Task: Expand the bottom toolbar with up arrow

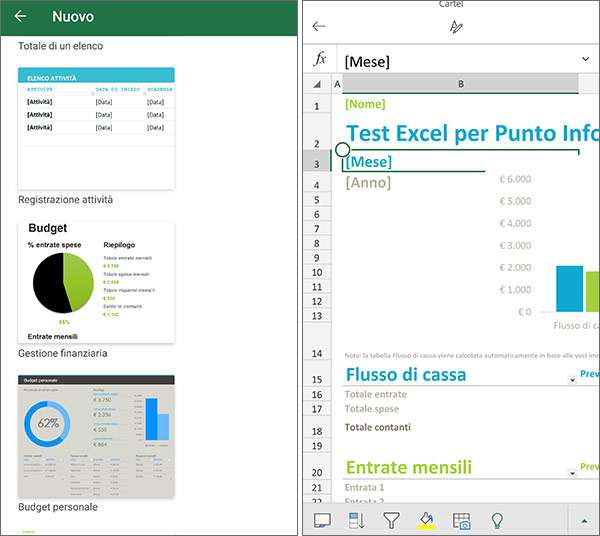Action: pos(584,521)
